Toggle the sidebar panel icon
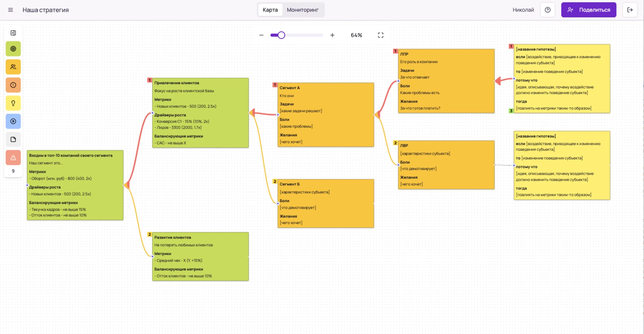 pos(13,33)
